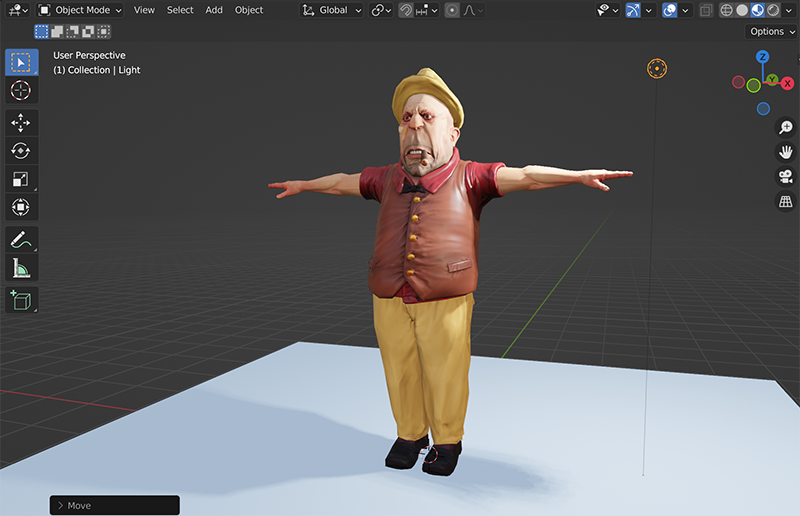Open the overlays options dropdown arrow
This screenshot has height=516, width=800.
pos(685,10)
